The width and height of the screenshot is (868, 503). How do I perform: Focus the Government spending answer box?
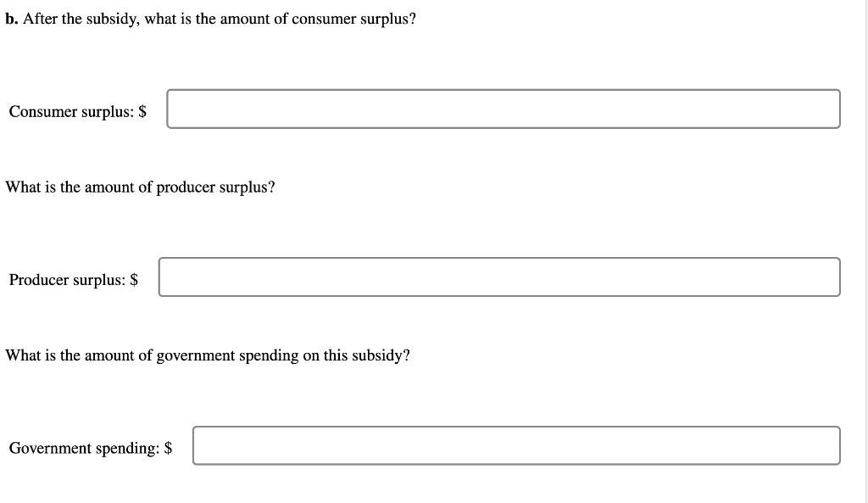tap(516, 445)
